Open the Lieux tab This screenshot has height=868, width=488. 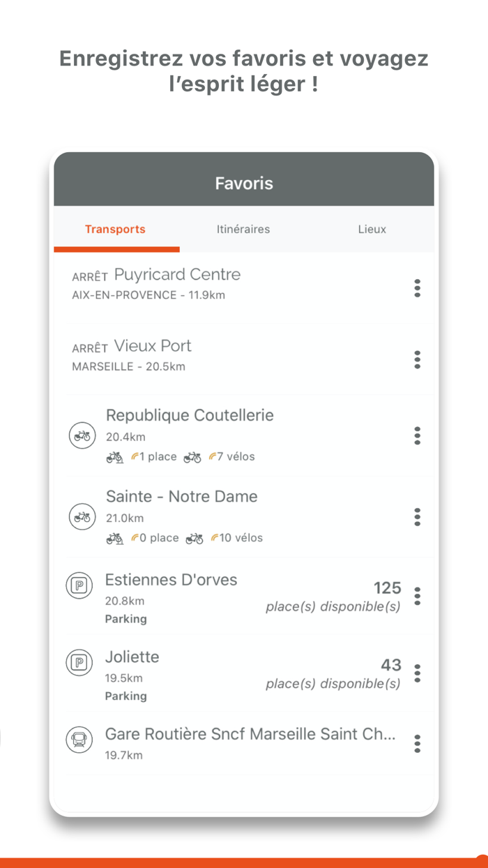372,229
